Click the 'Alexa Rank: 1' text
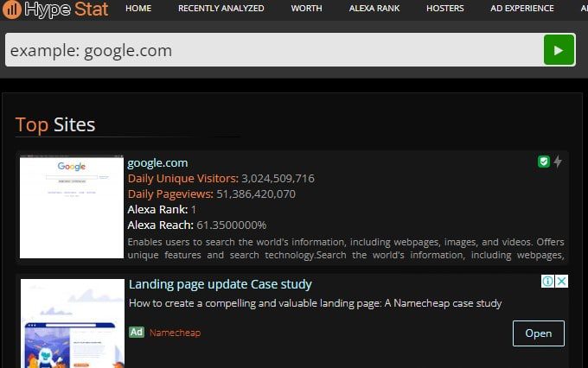 tap(162, 209)
